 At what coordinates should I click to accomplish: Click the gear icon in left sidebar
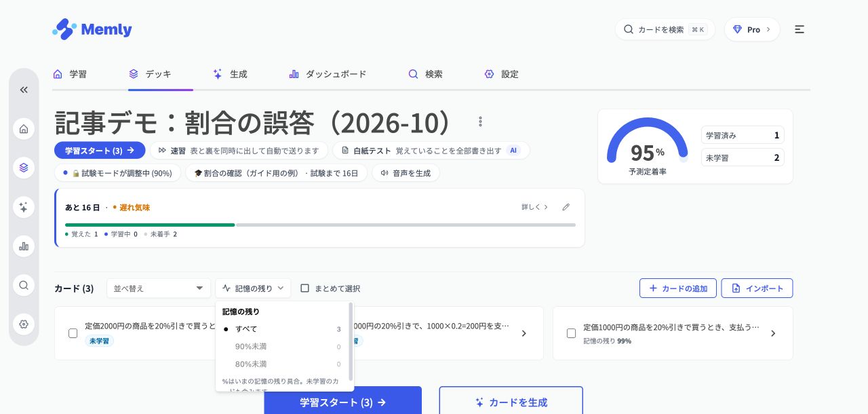[x=24, y=324]
